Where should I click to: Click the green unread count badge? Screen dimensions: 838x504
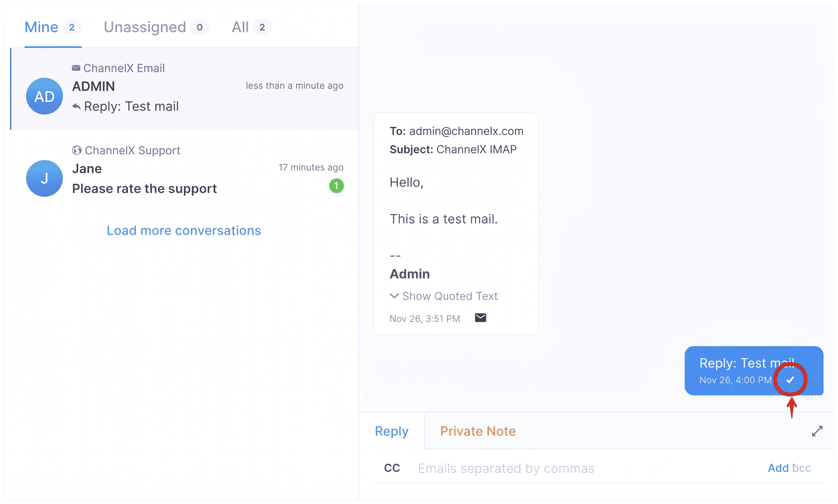[x=336, y=186]
